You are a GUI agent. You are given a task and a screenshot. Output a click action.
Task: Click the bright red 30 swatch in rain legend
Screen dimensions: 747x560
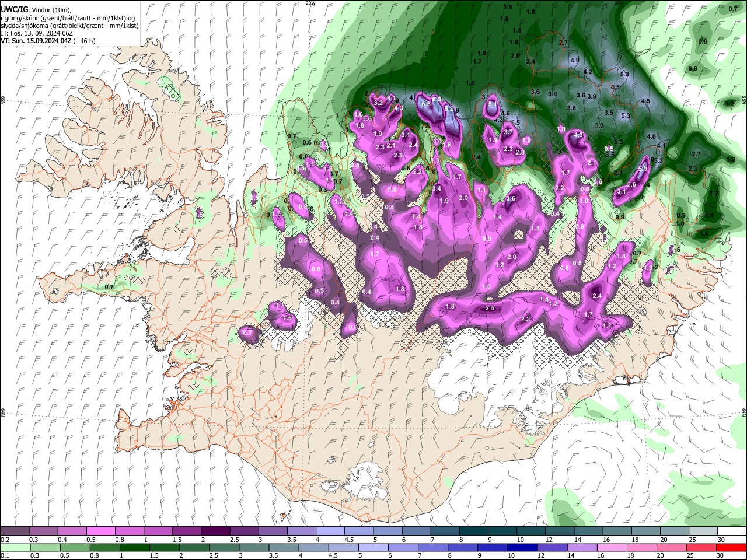(x=731, y=547)
